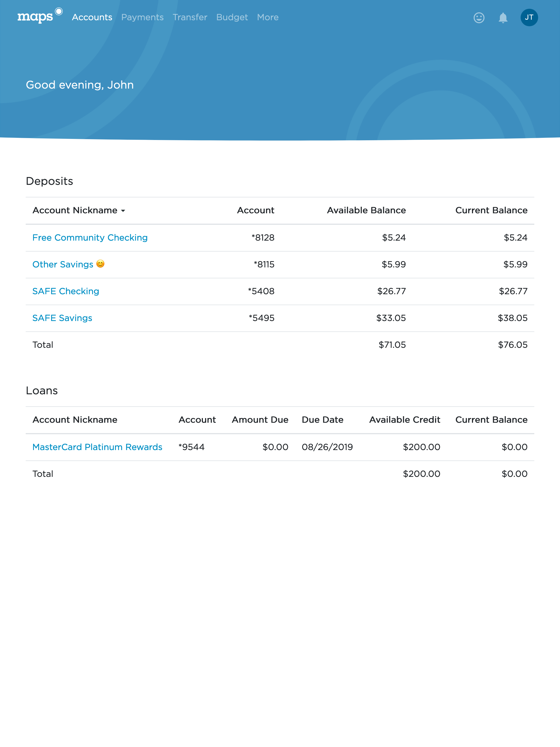
Task: Open the notifications bell
Action: coord(503,17)
